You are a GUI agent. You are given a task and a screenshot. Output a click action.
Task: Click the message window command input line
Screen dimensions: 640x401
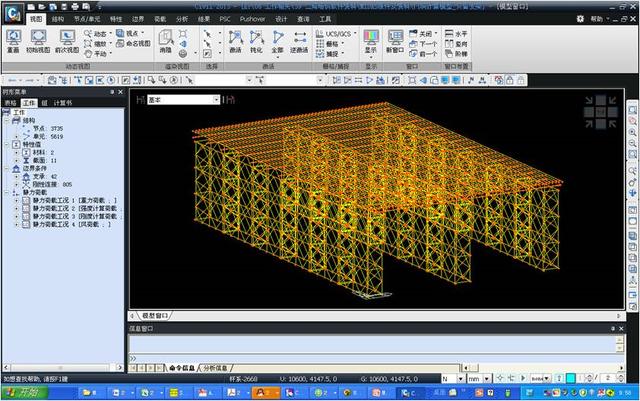(x=375, y=358)
